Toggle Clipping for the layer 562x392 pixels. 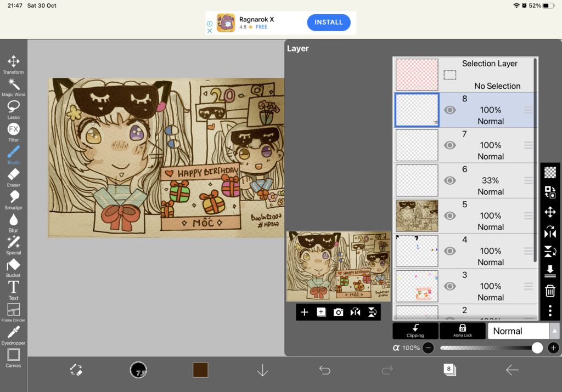[415, 331]
